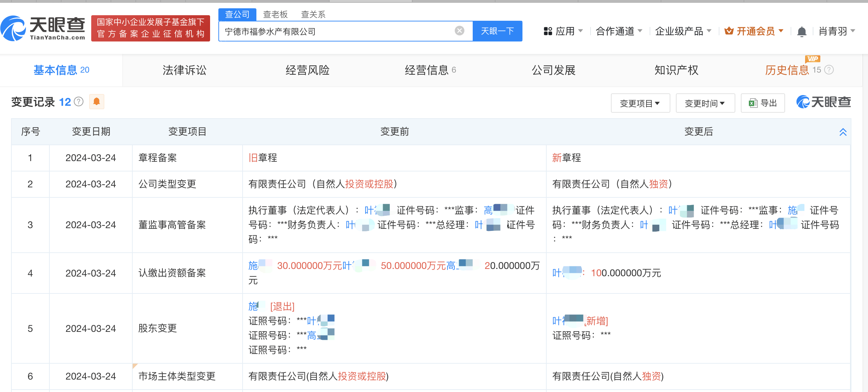Open the 合作通道 dropdown menu

tap(619, 31)
